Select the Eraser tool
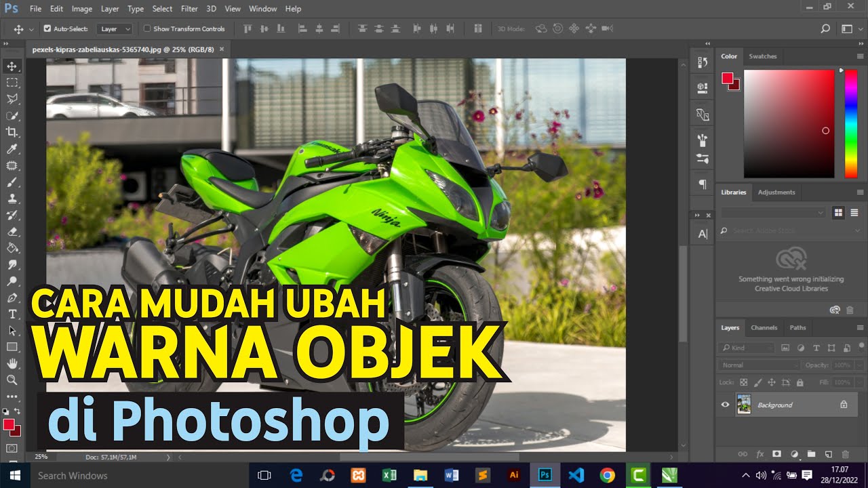 click(x=12, y=231)
